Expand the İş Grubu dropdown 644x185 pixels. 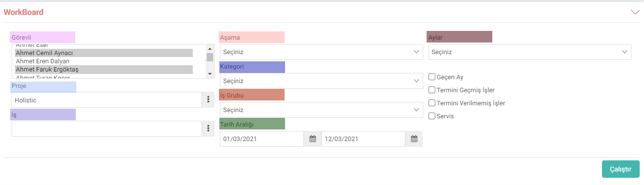[x=321, y=110]
